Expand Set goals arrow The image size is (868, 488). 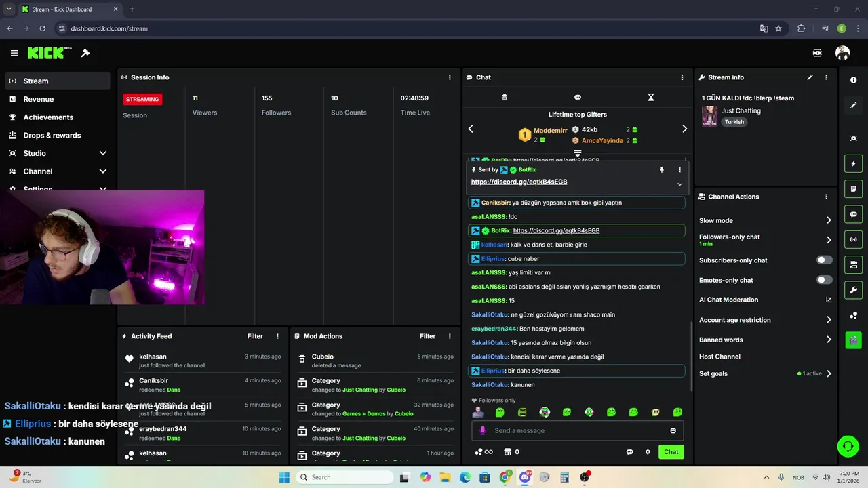coord(829,373)
